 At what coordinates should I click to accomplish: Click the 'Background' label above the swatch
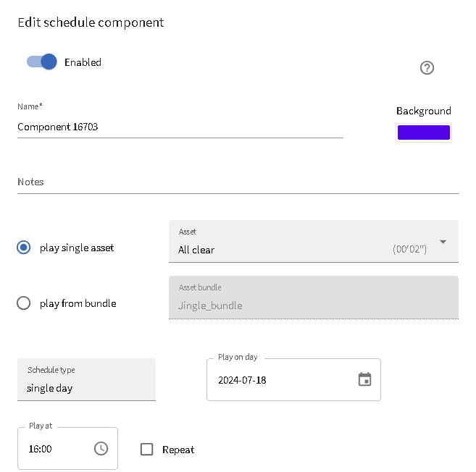pos(423,111)
